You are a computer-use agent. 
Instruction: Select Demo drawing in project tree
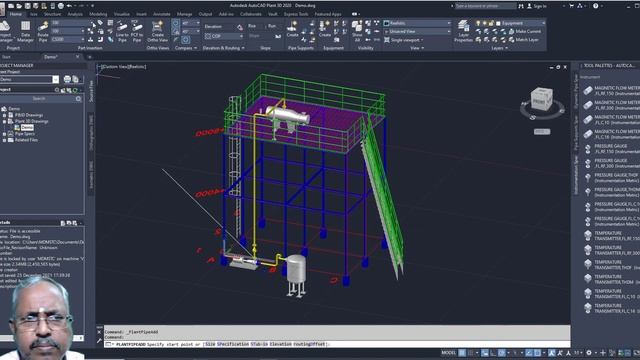tap(27, 127)
